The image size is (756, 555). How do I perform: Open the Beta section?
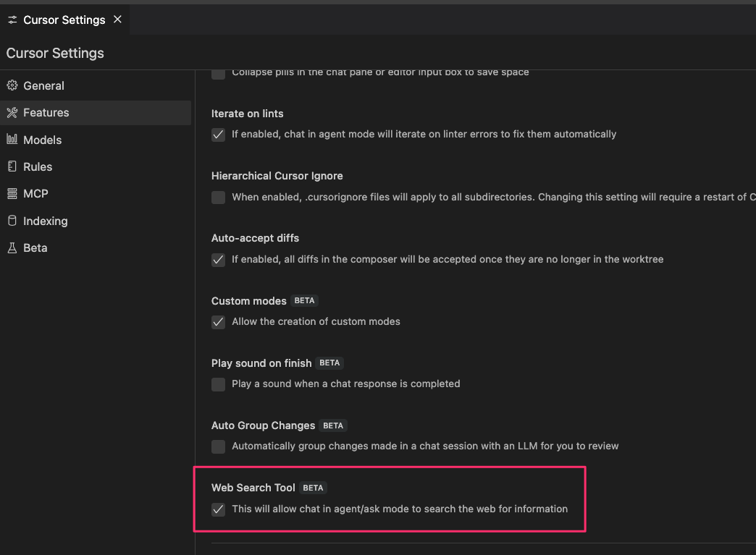click(96, 247)
